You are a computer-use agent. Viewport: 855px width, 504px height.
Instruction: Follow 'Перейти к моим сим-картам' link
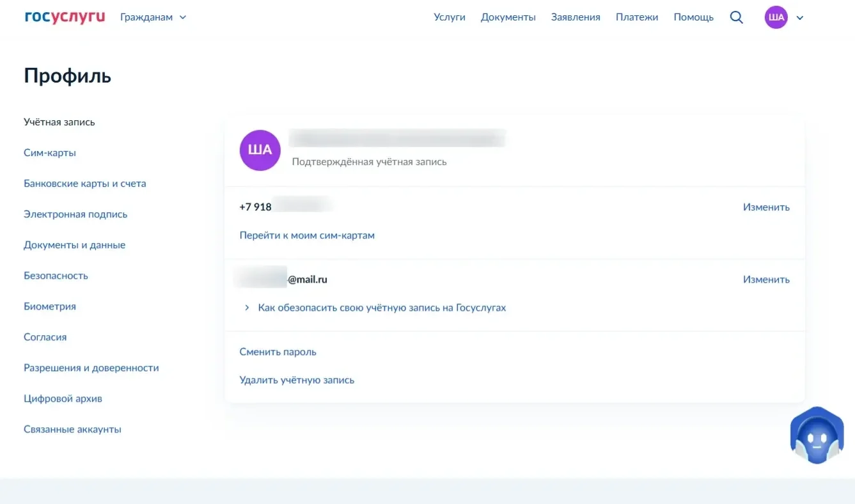click(x=307, y=235)
